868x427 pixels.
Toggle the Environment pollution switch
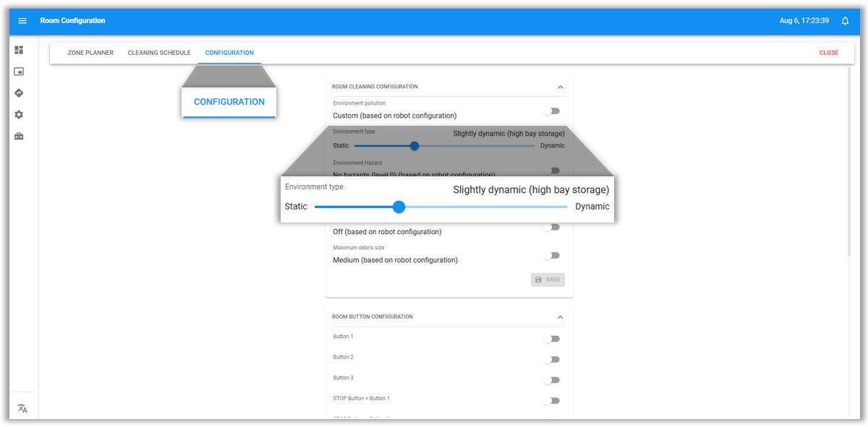[x=552, y=111]
